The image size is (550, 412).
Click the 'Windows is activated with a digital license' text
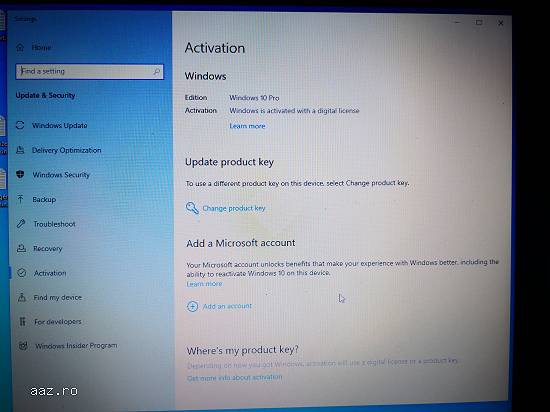[x=294, y=111]
